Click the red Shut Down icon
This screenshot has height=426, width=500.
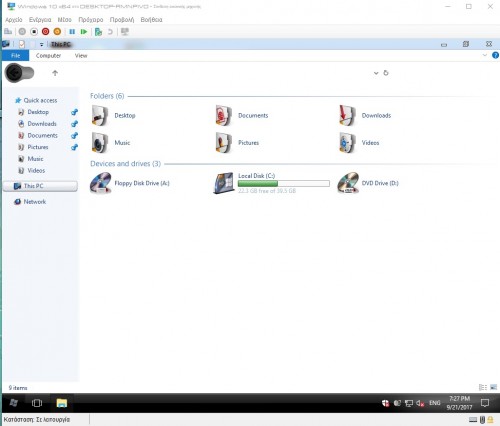click(x=46, y=32)
